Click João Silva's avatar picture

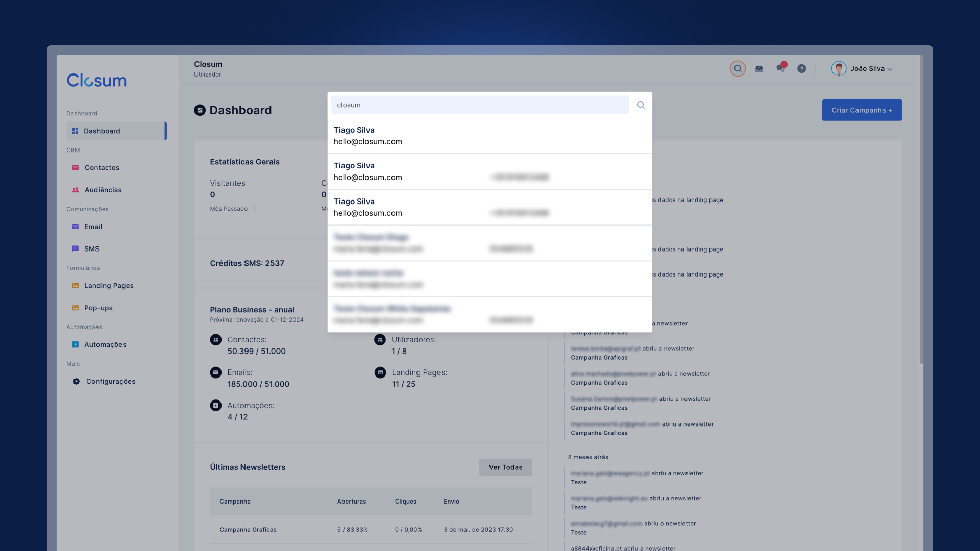839,68
